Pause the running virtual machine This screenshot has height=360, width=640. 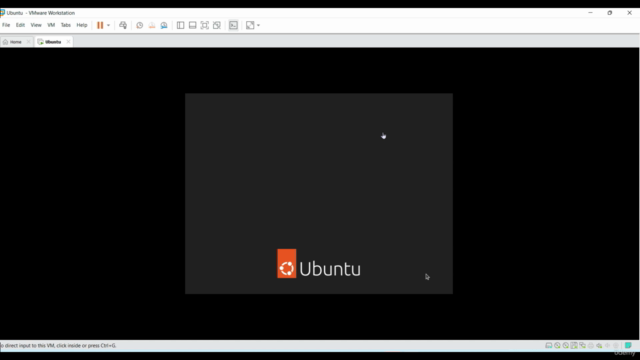point(100,25)
